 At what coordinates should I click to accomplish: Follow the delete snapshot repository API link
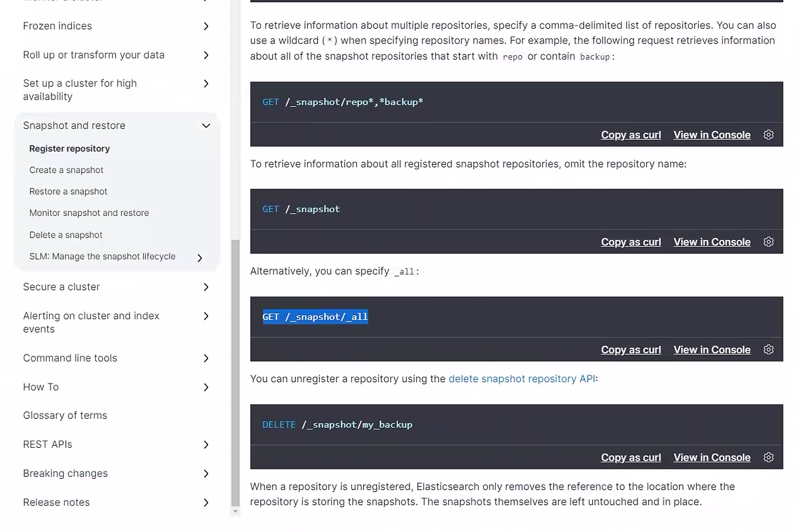click(521, 379)
